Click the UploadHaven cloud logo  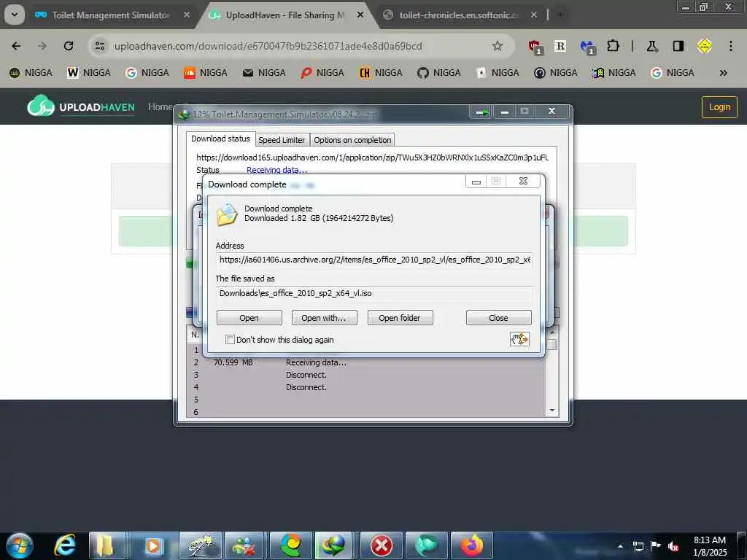tap(41, 106)
